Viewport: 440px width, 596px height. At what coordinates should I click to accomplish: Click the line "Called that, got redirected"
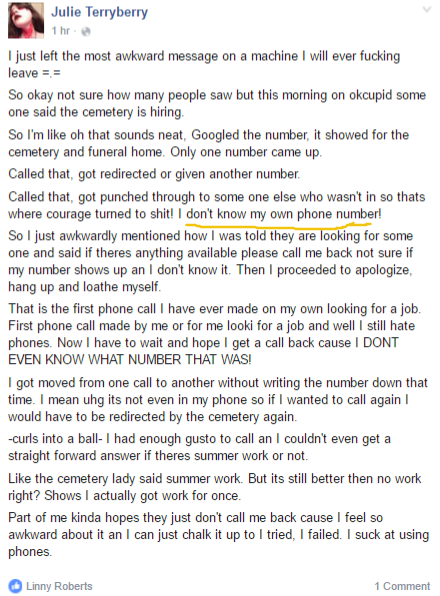tap(154, 174)
